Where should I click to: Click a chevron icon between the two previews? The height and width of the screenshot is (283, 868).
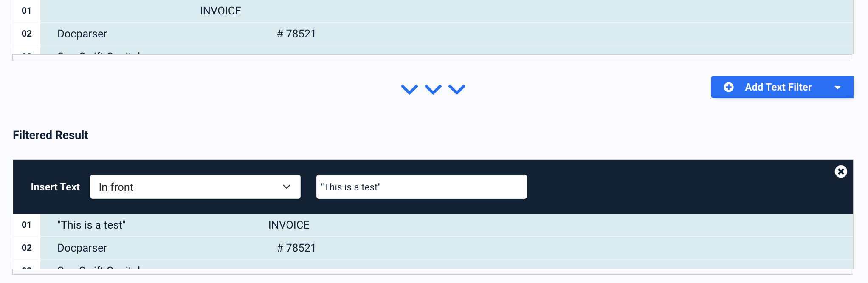pyautogui.click(x=433, y=89)
